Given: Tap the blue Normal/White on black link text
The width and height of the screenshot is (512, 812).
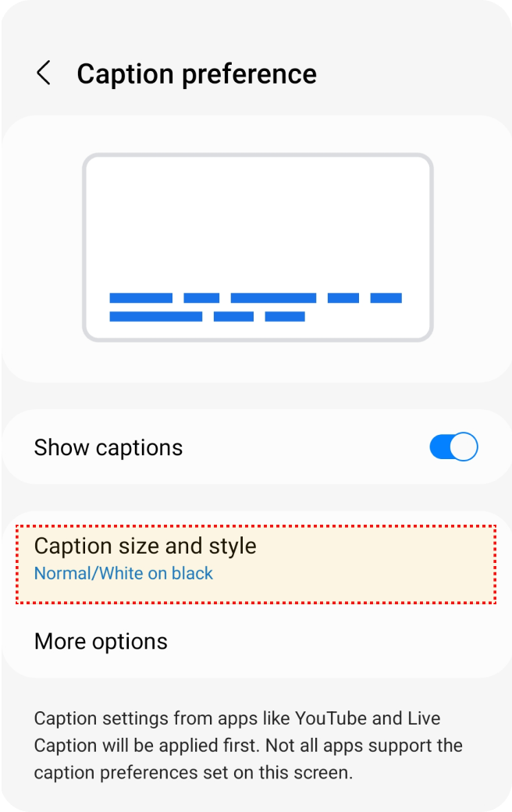Looking at the screenshot, I should click(x=123, y=573).
